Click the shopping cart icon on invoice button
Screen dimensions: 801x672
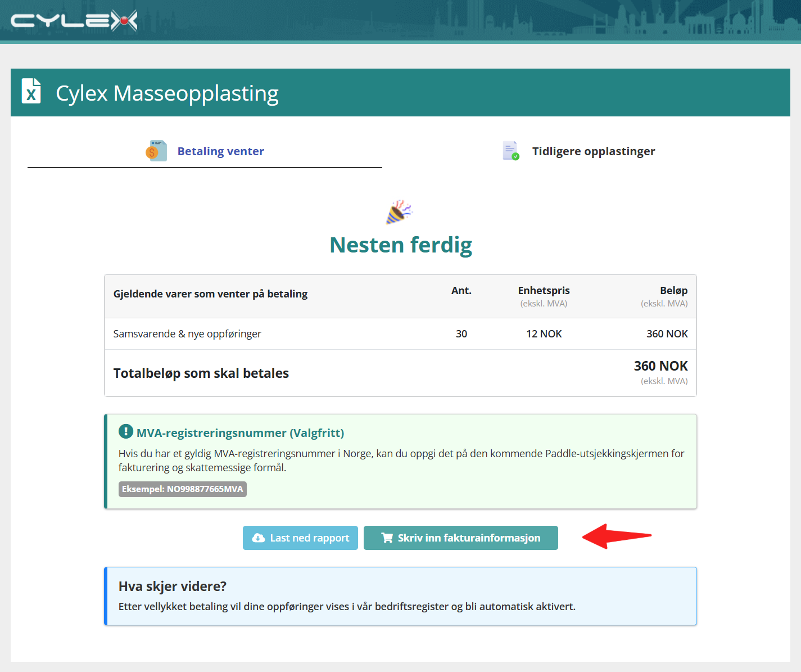point(387,538)
